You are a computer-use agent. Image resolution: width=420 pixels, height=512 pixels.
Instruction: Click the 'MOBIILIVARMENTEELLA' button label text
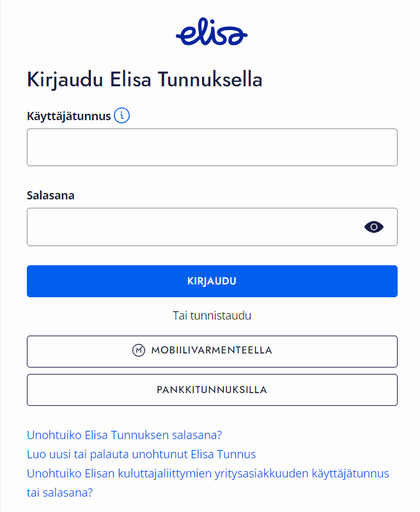pyautogui.click(x=212, y=350)
